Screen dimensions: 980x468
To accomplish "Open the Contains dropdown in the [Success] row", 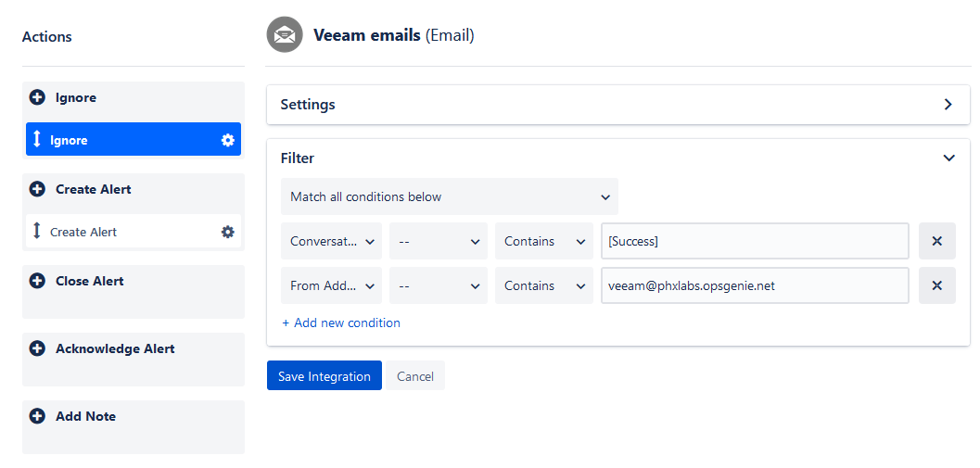I will click(x=543, y=241).
